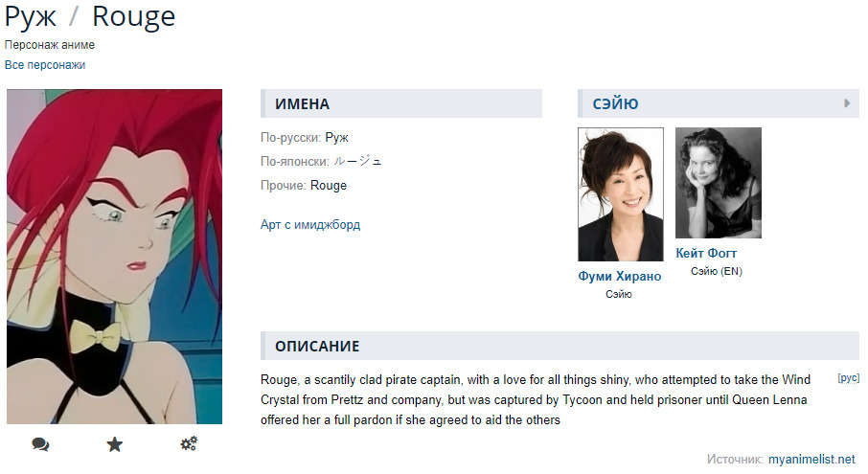Open the gears settings icon

(x=189, y=444)
